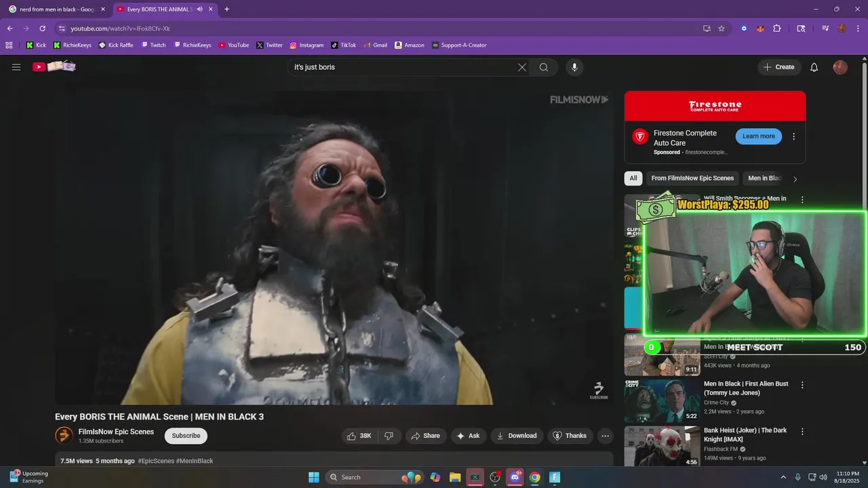868x488 pixels.
Task: Install app icon in address bar
Action: [x=707, y=28]
